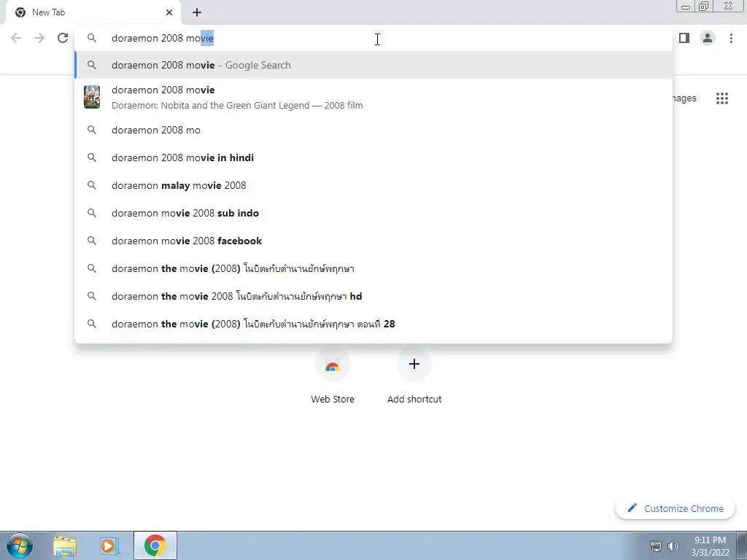Go forward with the forward arrow
This screenshot has width=747, height=560.
pyautogui.click(x=39, y=38)
